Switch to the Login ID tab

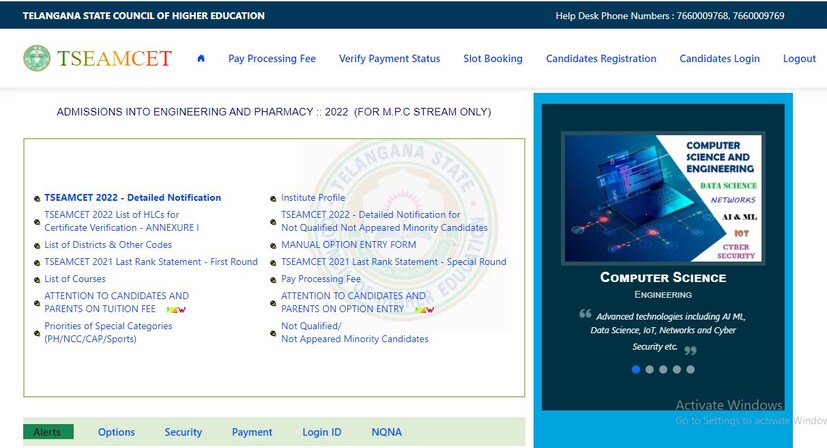(322, 432)
